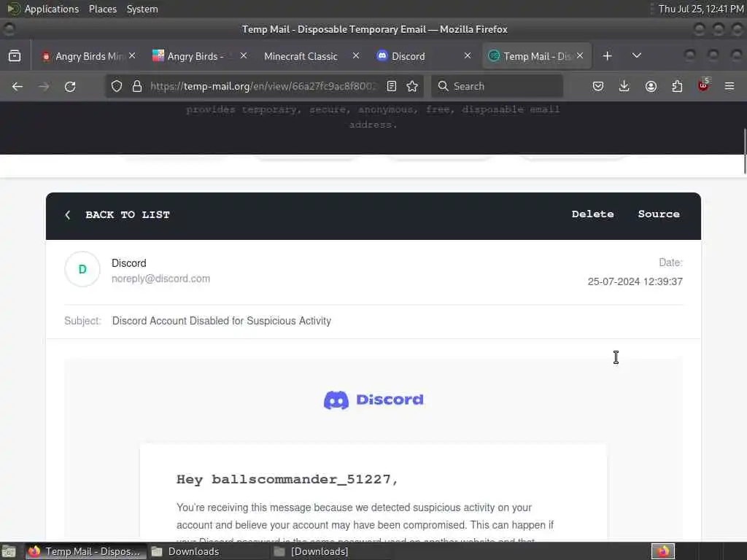This screenshot has height=560, width=747.
Task: Open Firefox hamburger application menu
Action: click(x=729, y=86)
